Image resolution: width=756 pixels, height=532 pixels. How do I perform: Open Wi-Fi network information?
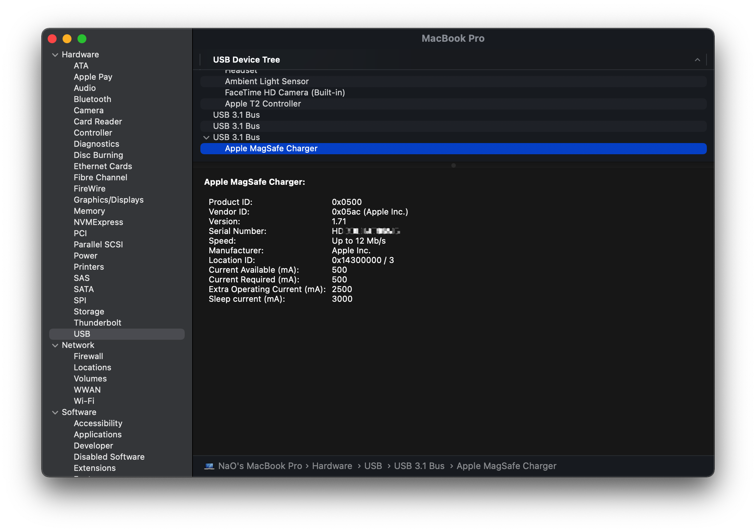pyautogui.click(x=84, y=401)
